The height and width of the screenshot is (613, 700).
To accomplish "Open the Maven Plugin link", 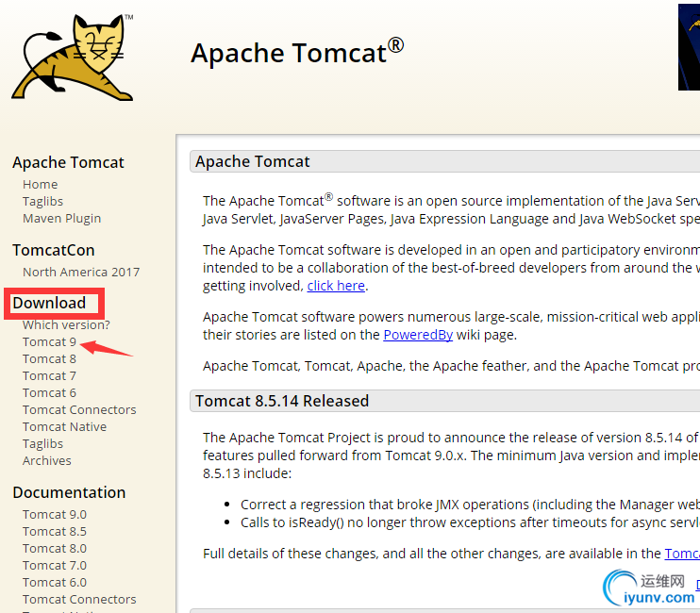I will click(61, 218).
